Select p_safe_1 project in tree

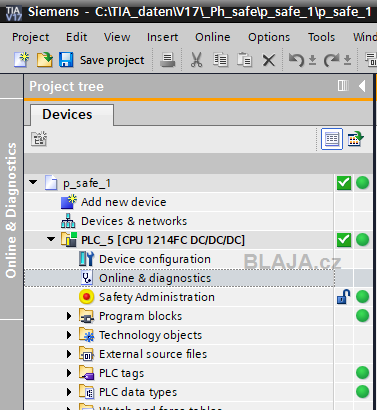87,183
